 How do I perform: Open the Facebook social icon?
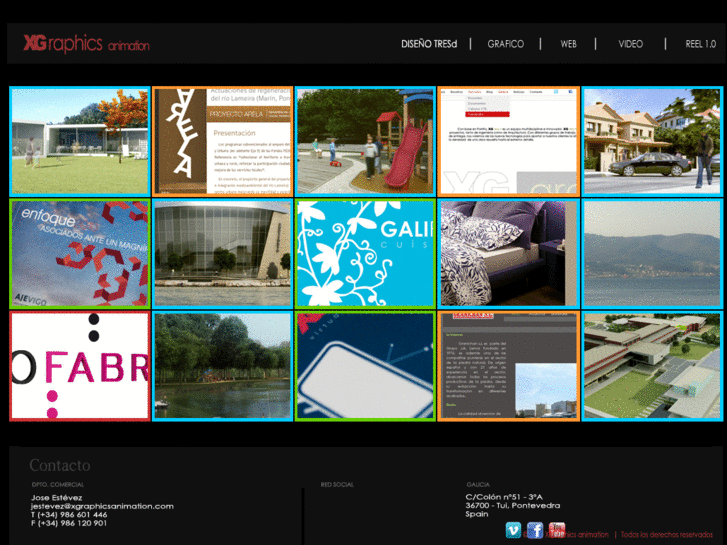[535, 530]
